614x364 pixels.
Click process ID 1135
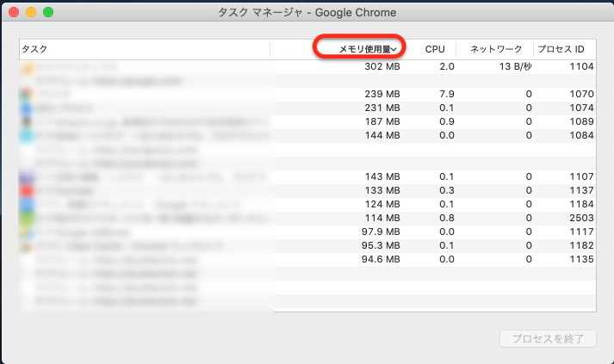point(581,259)
